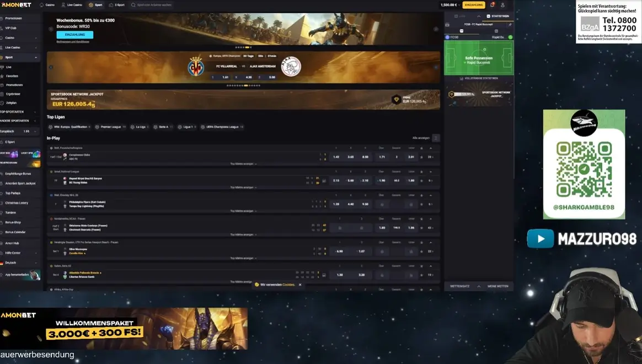
Task: Select odds 6.90 in UTR Newport Beach match
Action: (339, 251)
